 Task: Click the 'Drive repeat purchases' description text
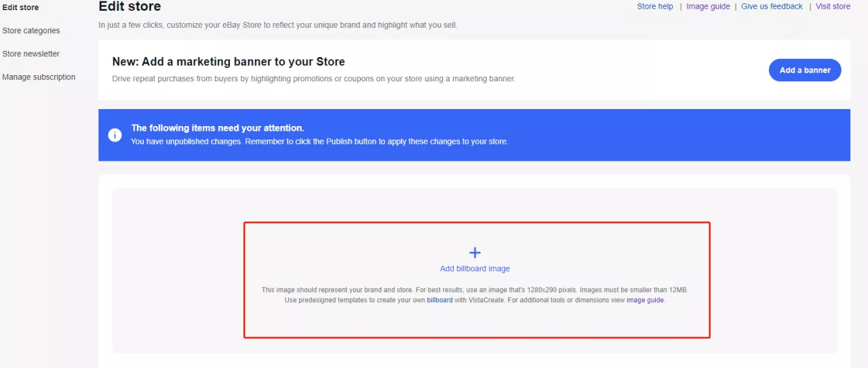pos(313,79)
